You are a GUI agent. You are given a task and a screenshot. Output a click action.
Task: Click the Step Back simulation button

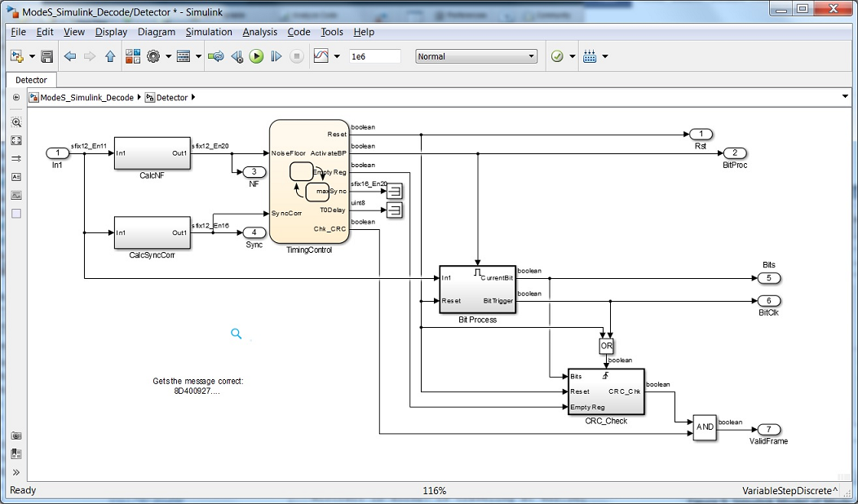click(x=237, y=56)
